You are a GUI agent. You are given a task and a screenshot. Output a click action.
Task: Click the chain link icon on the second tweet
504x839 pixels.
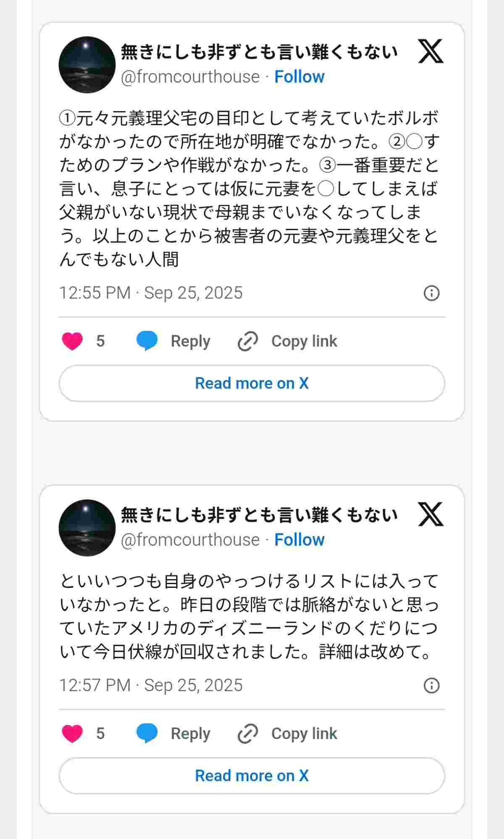click(x=248, y=734)
